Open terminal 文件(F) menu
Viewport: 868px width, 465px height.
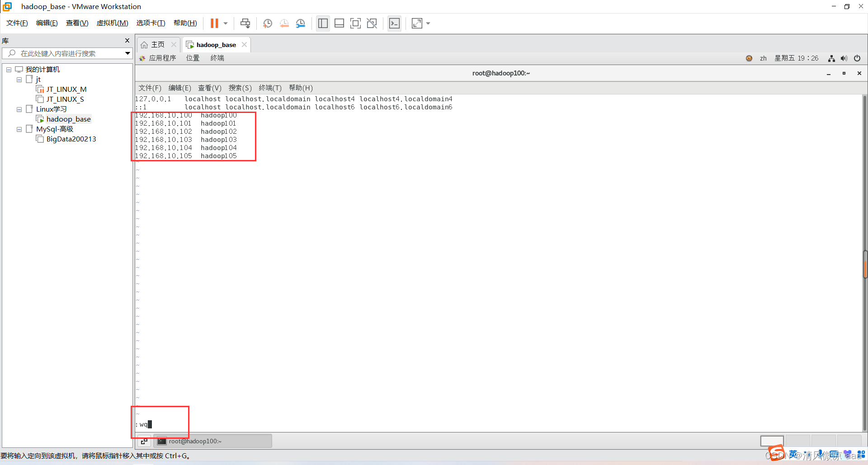[150, 88]
